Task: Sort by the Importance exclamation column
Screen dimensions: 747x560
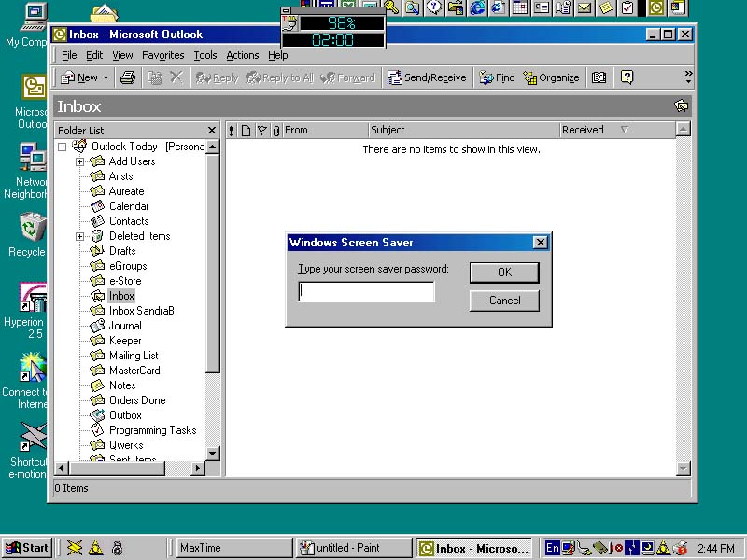Action: click(231, 130)
